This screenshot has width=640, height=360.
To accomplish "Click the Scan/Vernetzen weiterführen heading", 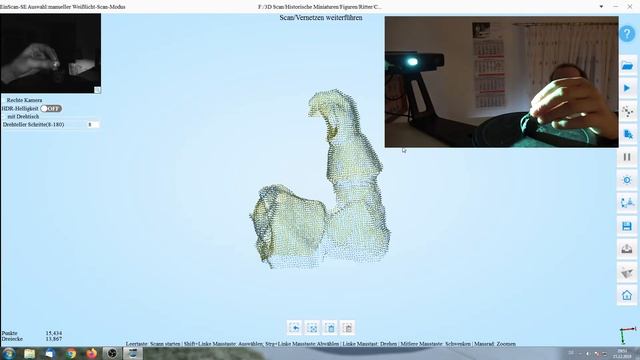I will click(321, 18).
